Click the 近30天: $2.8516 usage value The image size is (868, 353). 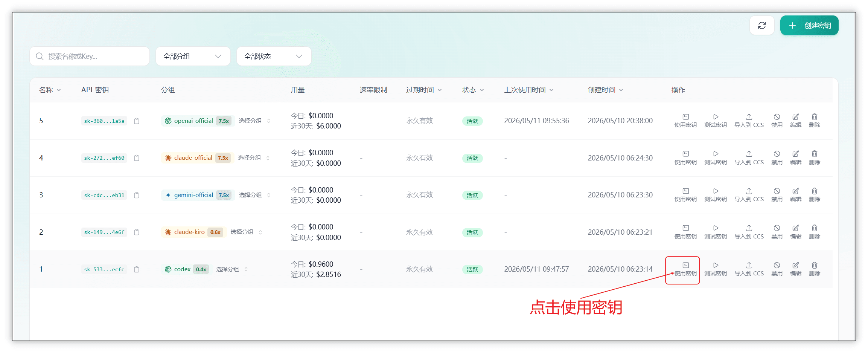[x=316, y=274]
